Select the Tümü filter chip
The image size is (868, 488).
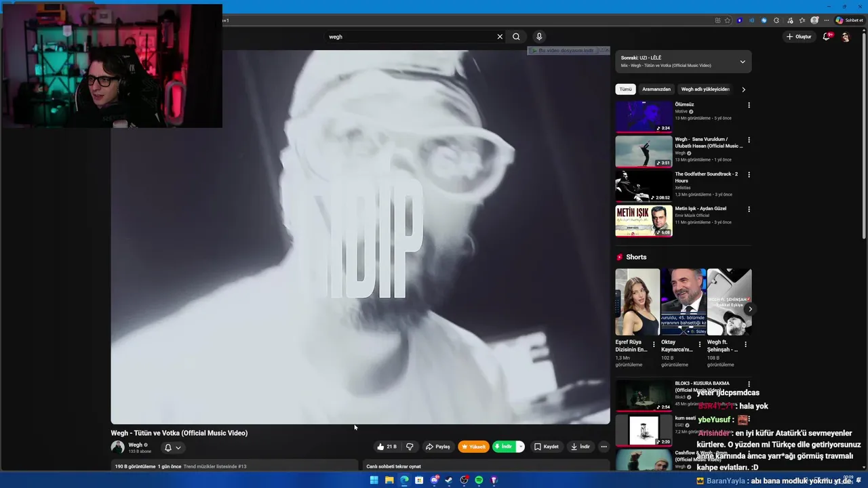click(x=625, y=89)
